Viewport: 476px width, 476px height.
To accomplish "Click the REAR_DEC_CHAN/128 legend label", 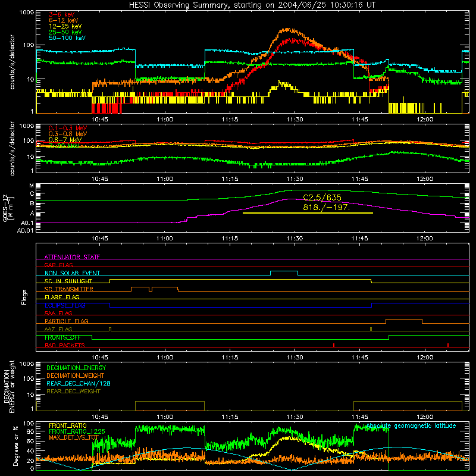I will 79,384.
